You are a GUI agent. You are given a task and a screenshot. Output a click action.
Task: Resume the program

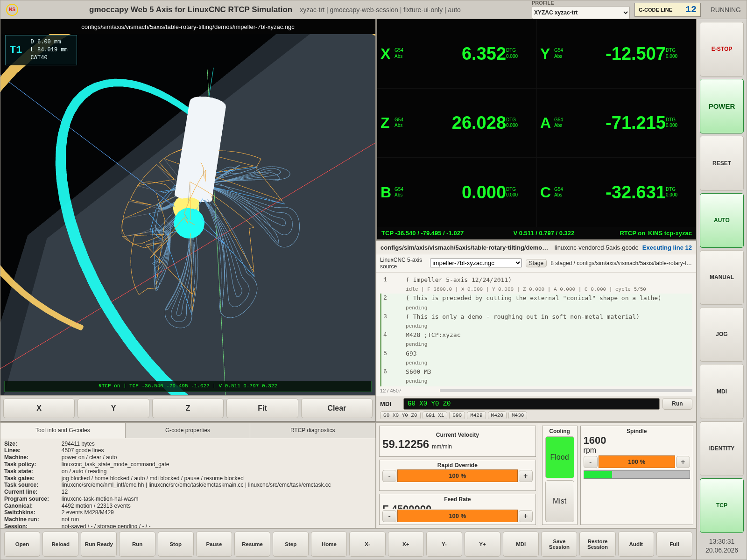[252, 544]
